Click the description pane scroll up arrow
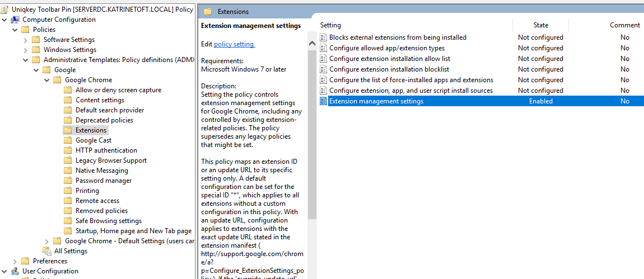 (312, 44)
